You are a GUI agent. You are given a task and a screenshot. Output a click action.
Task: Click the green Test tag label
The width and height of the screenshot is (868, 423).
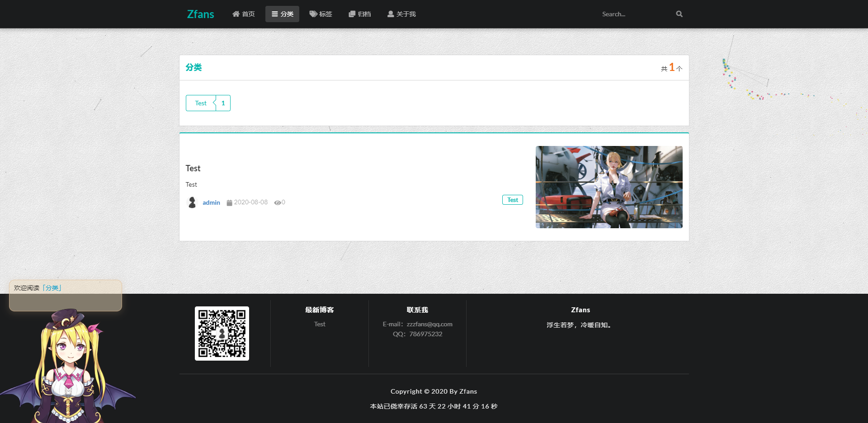tap(512, 200)
